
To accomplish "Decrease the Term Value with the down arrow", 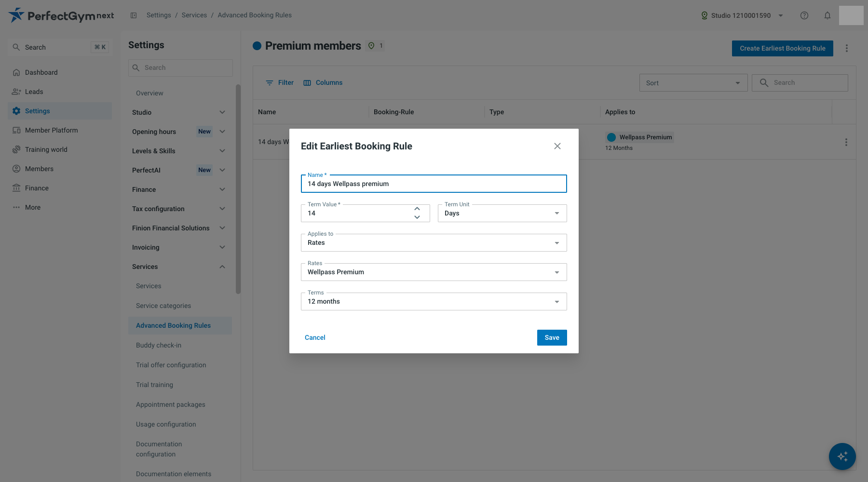I will (417, 217).
